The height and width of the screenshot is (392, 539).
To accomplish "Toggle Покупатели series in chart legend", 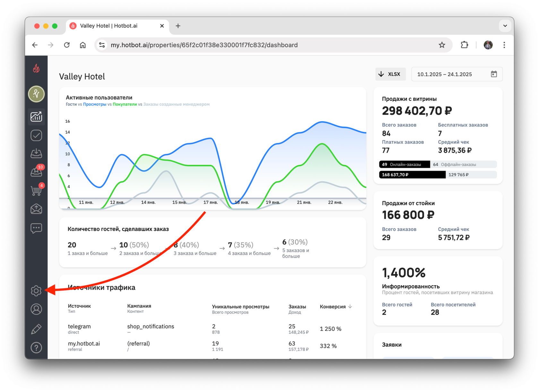I will click(125, 104).
